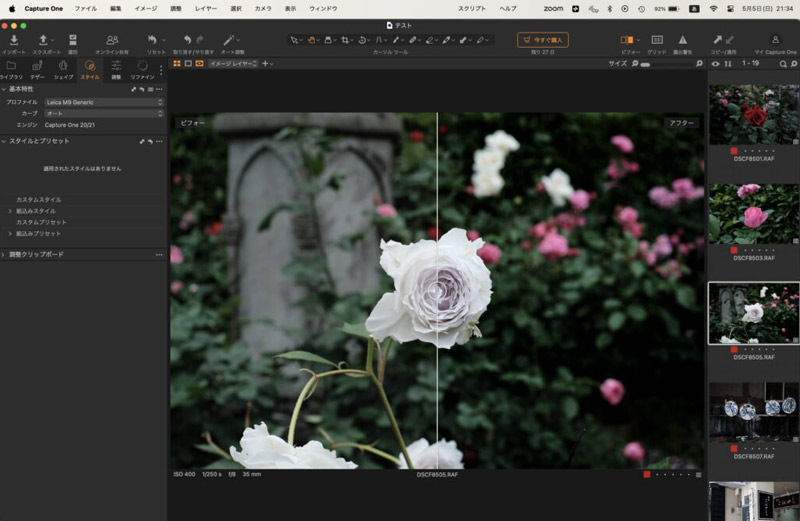Toggle the Before (ビフォー) comparison view
This screenshot has height=521, width=800.
click(629, 40)
